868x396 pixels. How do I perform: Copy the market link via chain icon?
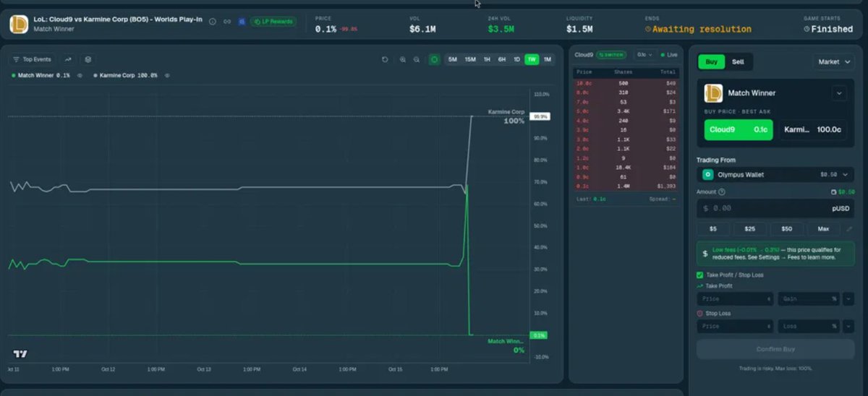click(x=227, y=22)
